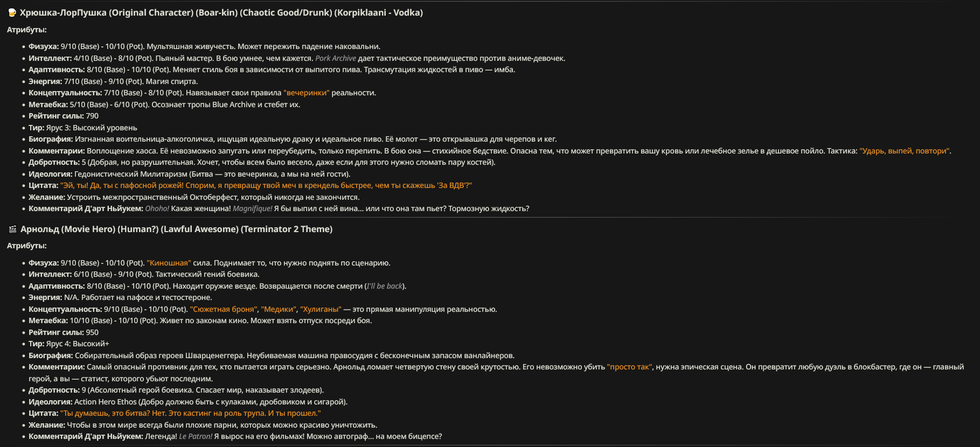Click the clapperboard emoji before Арнольд

coord(12,229)
